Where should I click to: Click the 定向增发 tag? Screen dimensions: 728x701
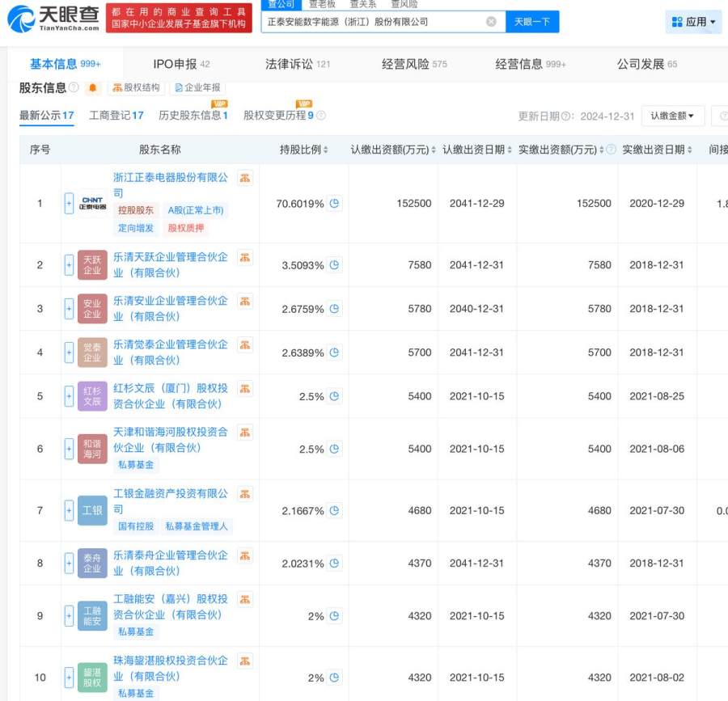pyautogui.click(x=136, y=228)
